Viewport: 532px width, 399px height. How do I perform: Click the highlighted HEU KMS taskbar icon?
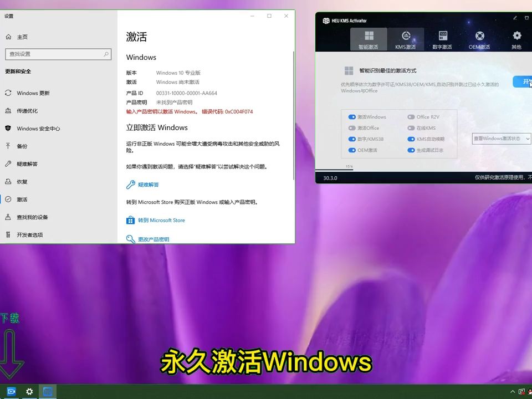(48, 392)
